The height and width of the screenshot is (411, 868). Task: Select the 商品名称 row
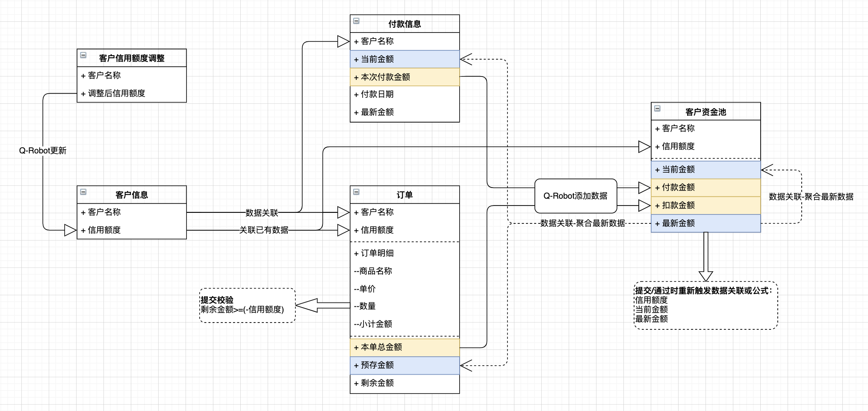point(404,271)
